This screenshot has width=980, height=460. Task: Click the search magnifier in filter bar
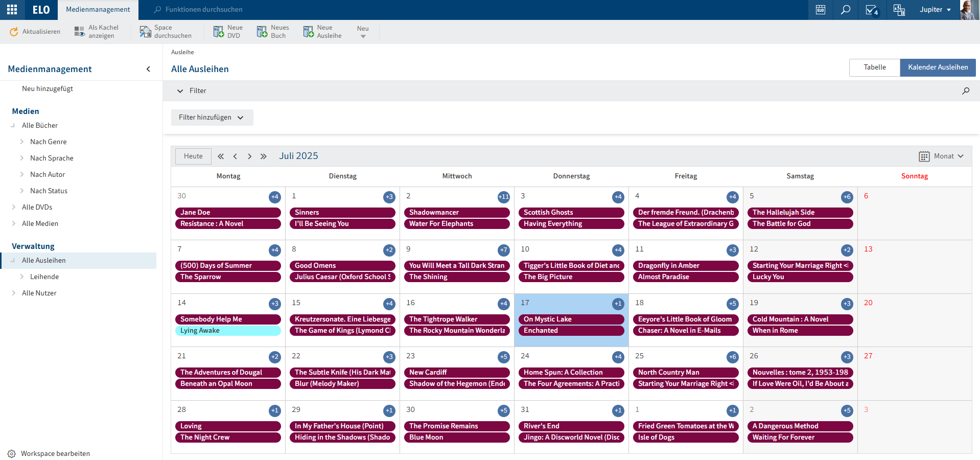pyautogui.click(x=965, y=91)
